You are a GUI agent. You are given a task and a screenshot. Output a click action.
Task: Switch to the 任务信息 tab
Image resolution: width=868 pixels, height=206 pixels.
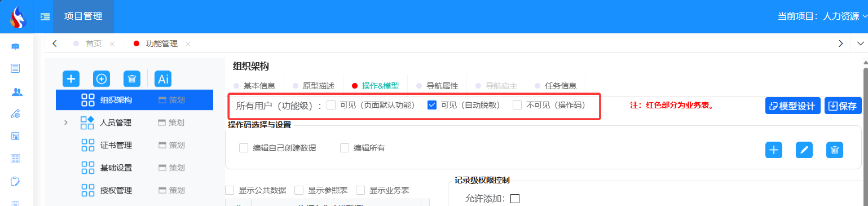coord(561,86)
